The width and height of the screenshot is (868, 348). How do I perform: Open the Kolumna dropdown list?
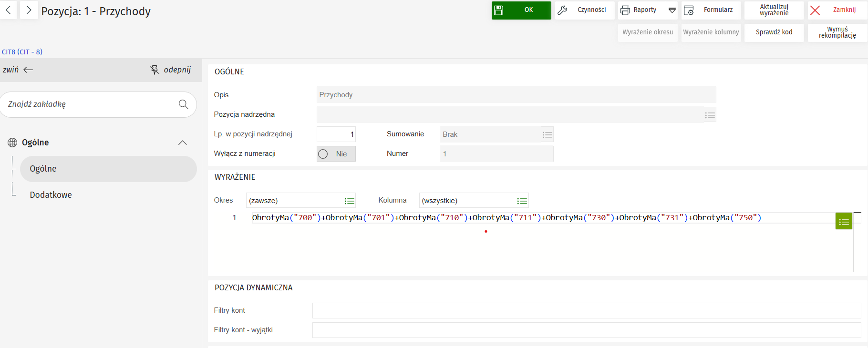point(522,201)
